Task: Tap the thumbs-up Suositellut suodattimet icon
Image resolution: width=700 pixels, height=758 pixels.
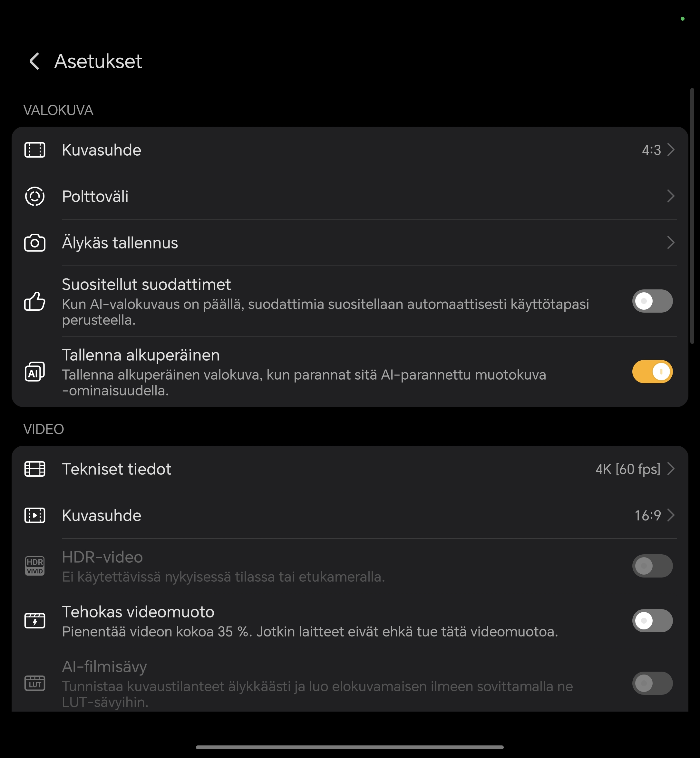Action: tap(35, 302)
